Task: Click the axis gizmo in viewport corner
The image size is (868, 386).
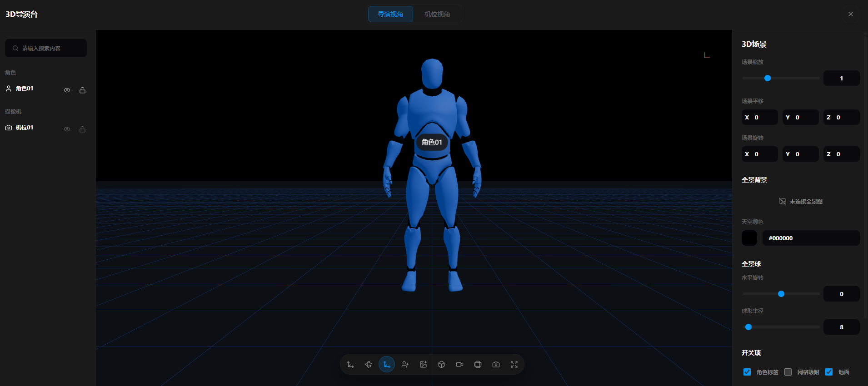Action: coord(707,55)
